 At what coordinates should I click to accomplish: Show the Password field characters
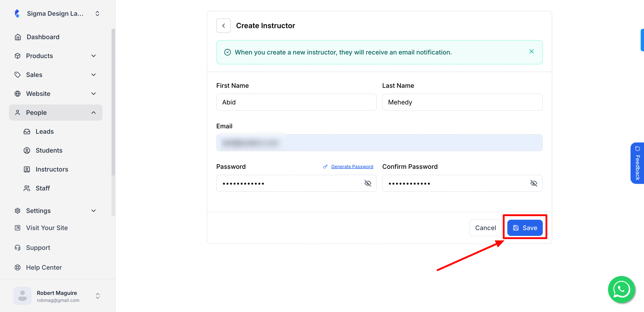pos(368,183)
